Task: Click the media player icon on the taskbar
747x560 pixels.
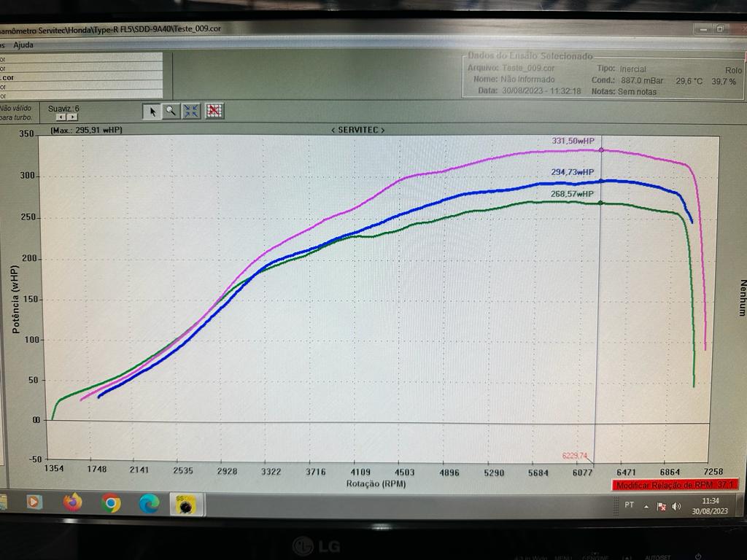Action: (33, 503)
